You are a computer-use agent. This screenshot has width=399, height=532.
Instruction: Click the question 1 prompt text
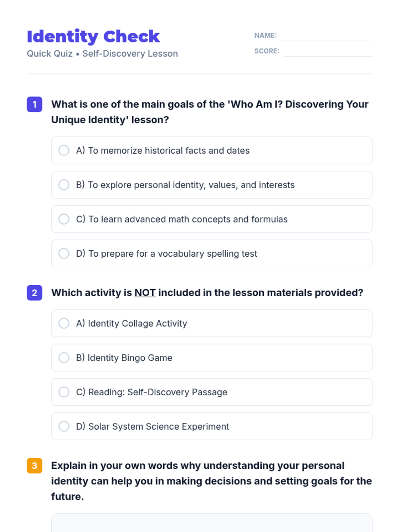pyautogui.click(x=209, y=112)
